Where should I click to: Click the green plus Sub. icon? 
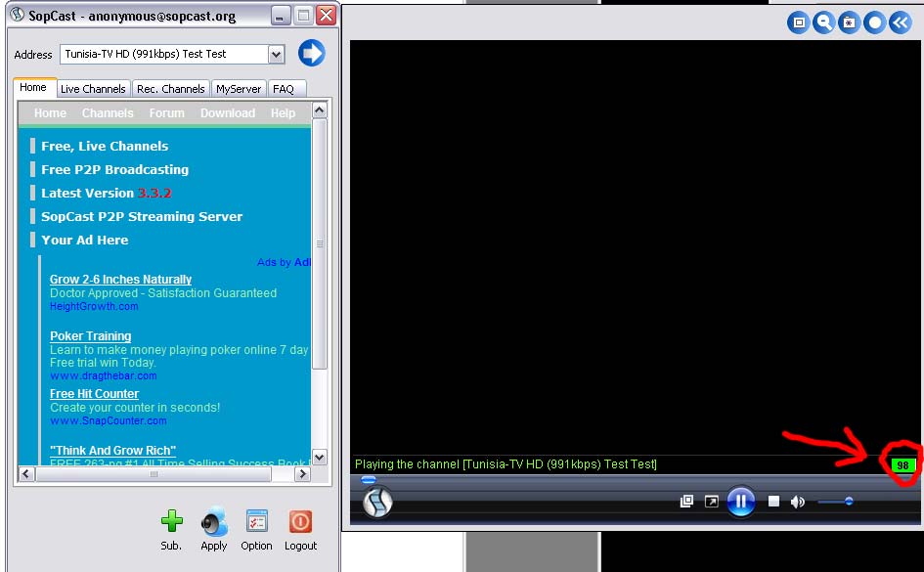(171, 521)
